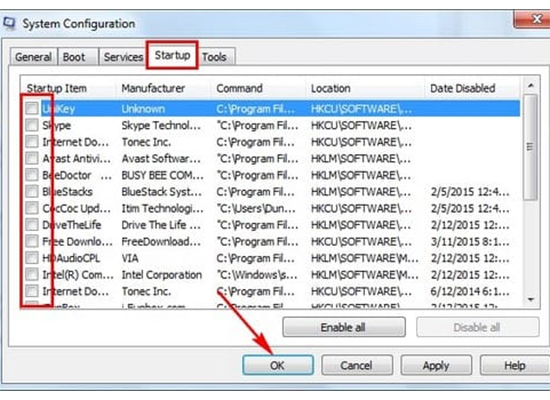Click the System Configuration title bar icon
Screen dimensions: 550x400
(9, 24)
